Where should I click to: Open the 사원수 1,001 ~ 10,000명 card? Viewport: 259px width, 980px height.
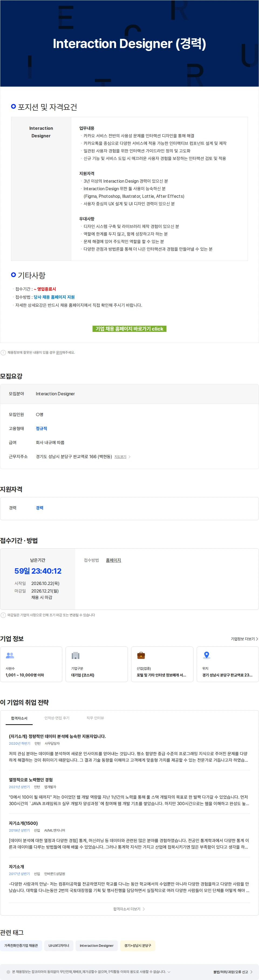click(x=31, y=664)
